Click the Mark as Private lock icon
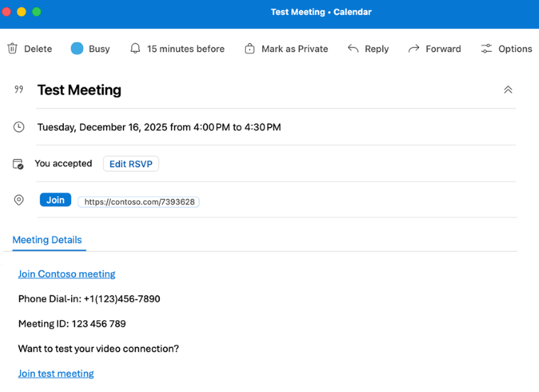 click(x=249, y=48)
